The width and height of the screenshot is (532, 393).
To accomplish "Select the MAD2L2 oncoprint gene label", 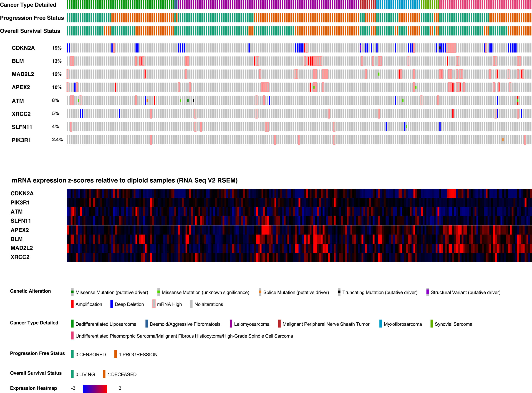I will [23, 74].
